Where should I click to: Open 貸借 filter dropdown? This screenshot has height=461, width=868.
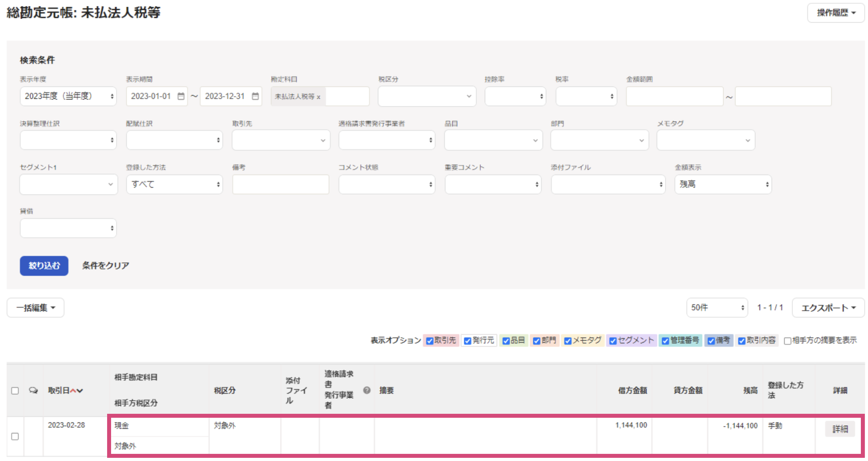coord(68,228)
